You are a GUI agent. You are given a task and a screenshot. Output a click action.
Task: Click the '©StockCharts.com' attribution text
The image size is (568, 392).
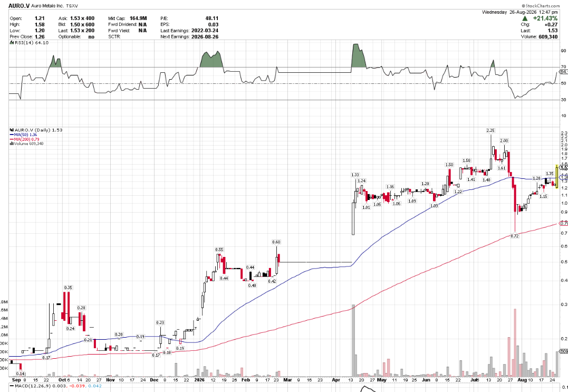[x=541, y=6]
